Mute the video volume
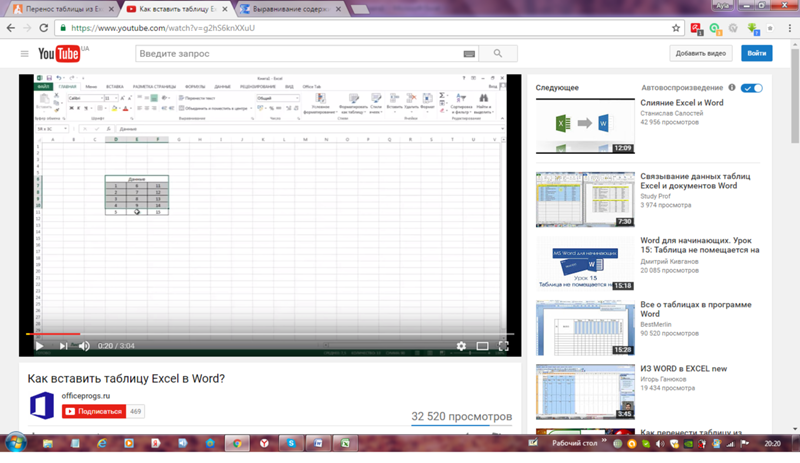 pos(85,346)
